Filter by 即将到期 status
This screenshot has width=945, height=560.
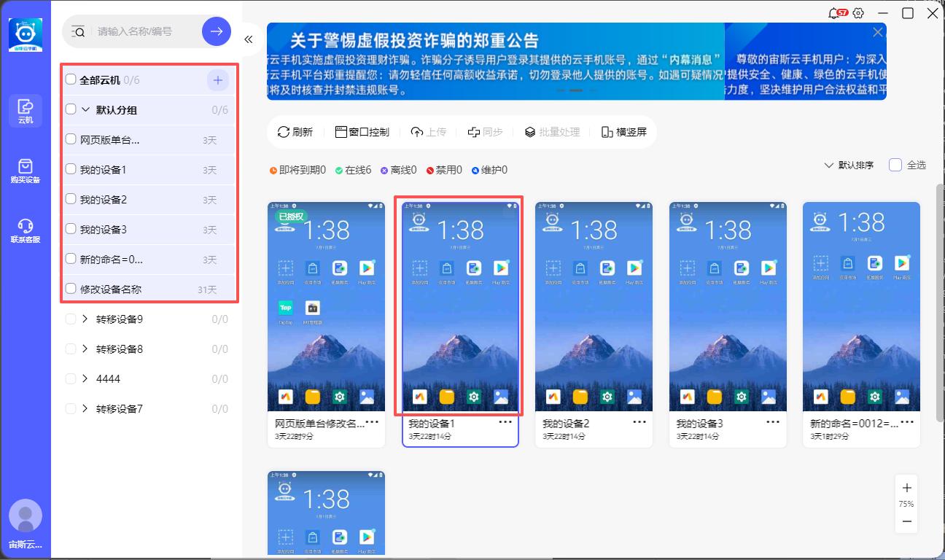pyautogui.click(x=297, y=170)
